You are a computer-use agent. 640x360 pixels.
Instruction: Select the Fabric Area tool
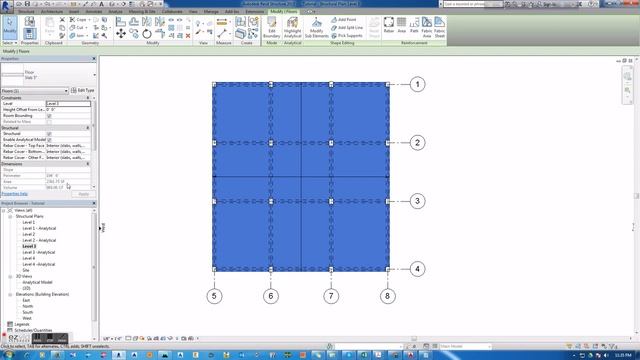(427, 27)
